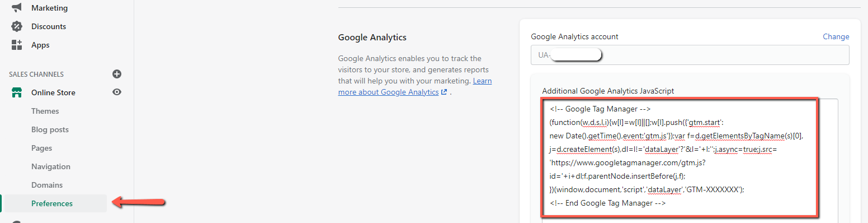
Task: Add a sales channel with plus icon
Action: point(117,74)
